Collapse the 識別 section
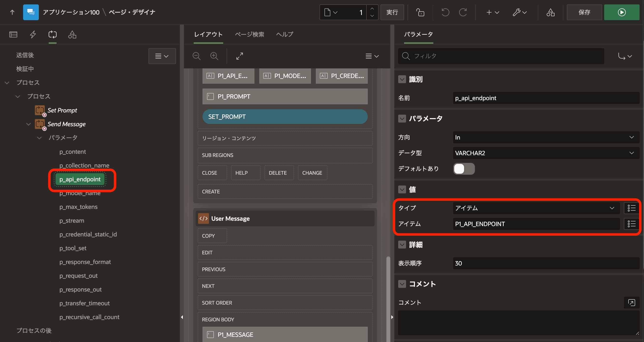 click(x=402, y=79)
